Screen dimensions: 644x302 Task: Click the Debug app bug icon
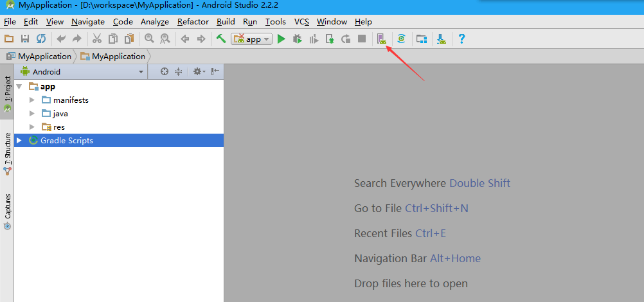coord(298,39)
